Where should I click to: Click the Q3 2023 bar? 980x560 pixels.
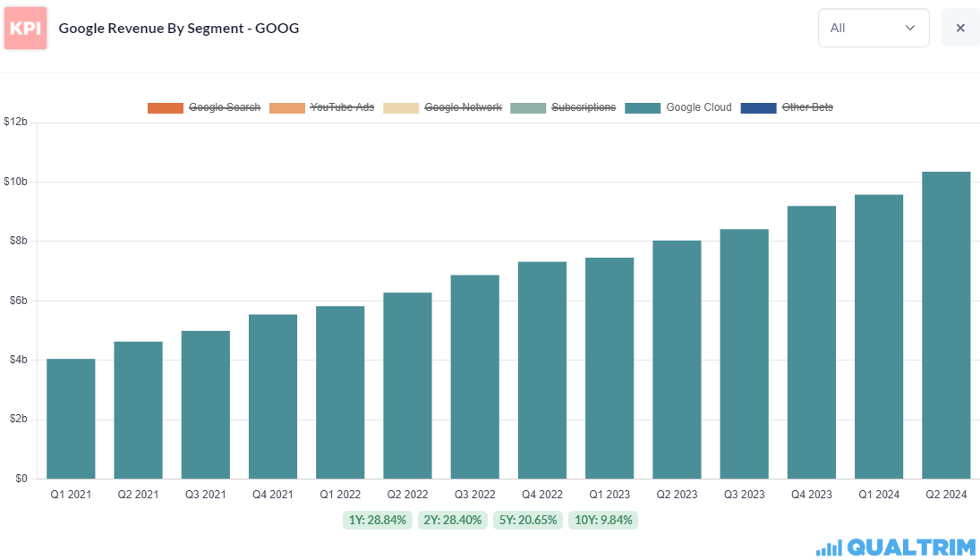tap(745, 353)
